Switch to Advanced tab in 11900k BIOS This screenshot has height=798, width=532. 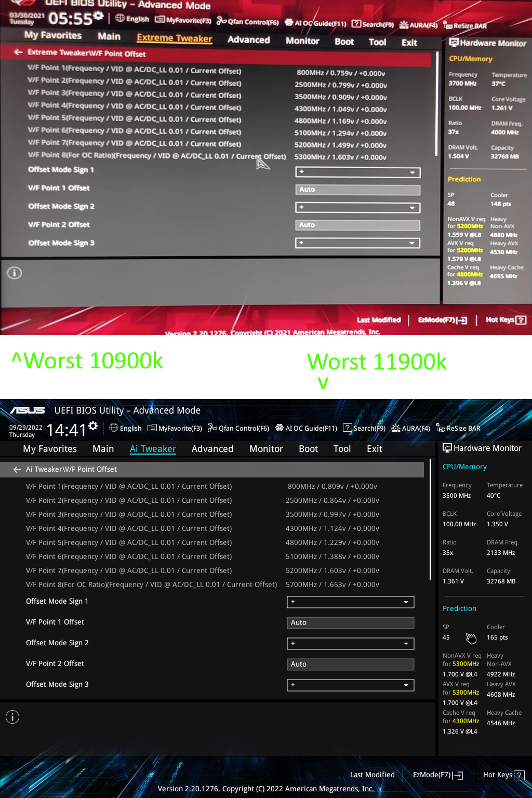(x=212, y=449)
